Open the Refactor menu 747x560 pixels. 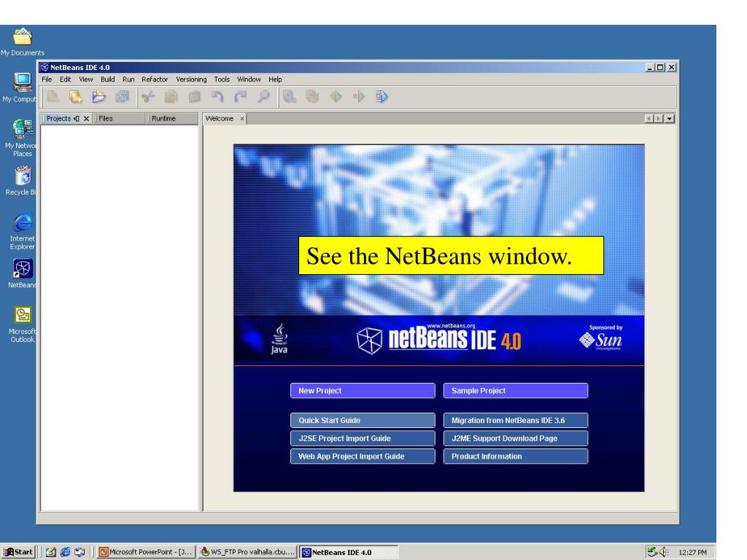[155, 79]
